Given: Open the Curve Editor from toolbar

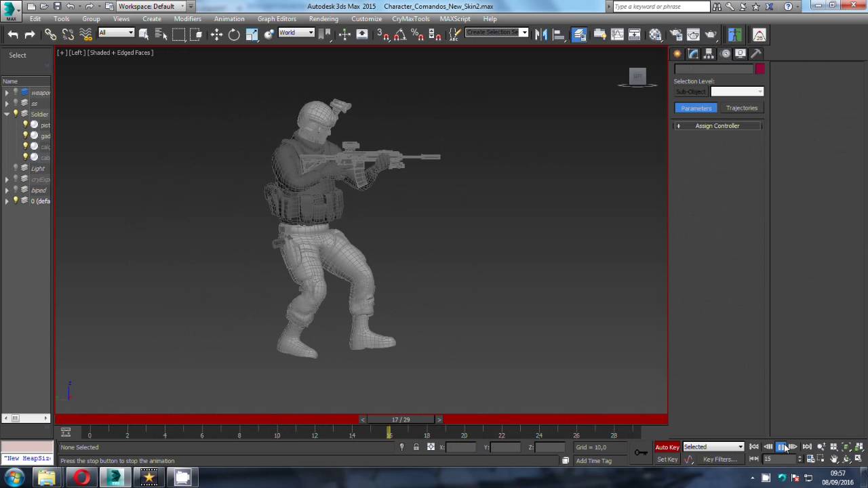Looking at the screenshot, I should point(617,35).
